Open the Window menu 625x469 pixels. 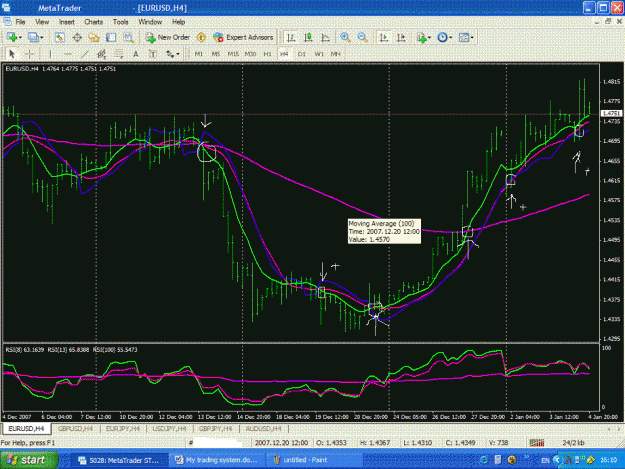point(150,22)
